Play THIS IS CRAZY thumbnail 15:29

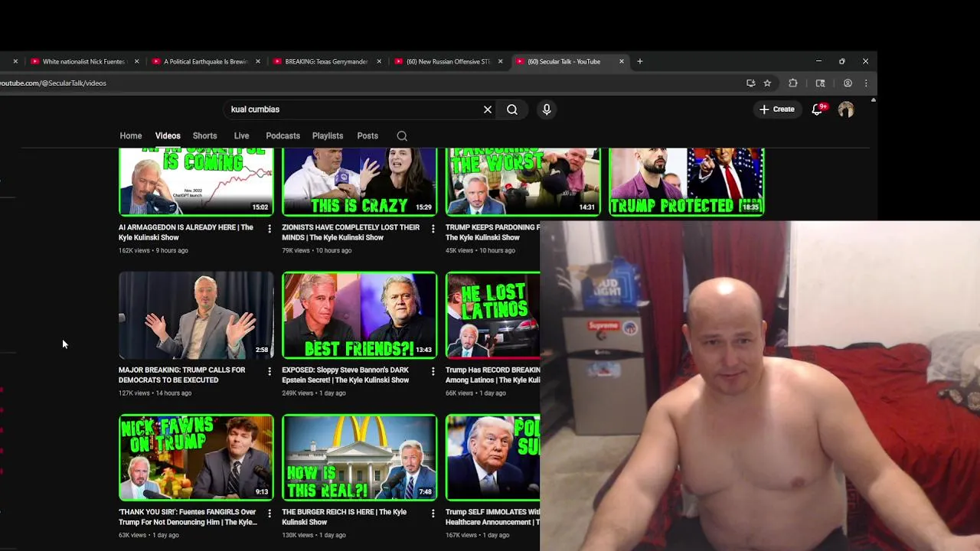coord(360,181)
